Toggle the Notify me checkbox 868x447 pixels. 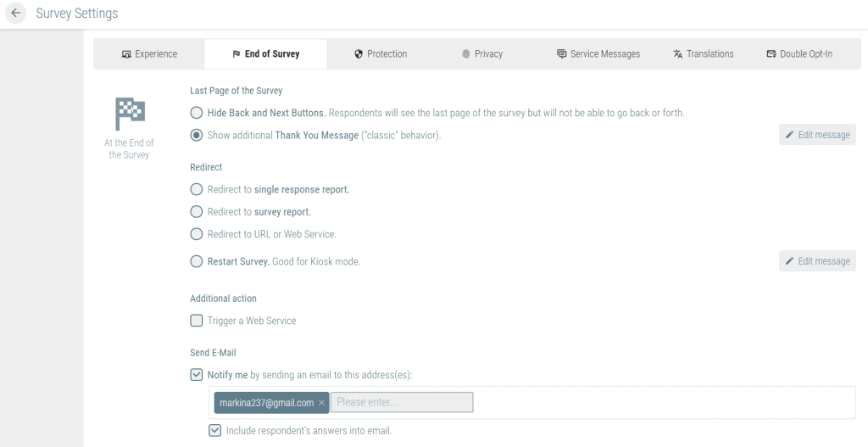pyautogui.click(x=197, y=375)
